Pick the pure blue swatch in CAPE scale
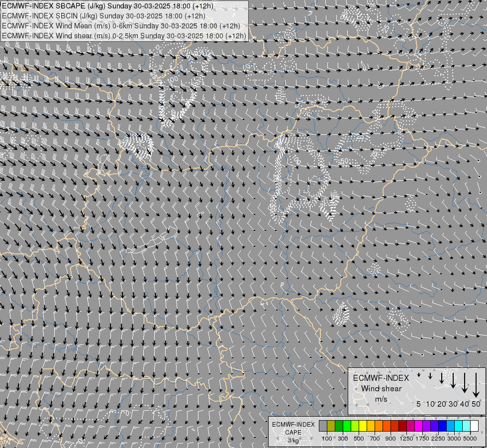The height and width of the screenshot is (448, 487). pyautogui.click(x=443, y=426)
